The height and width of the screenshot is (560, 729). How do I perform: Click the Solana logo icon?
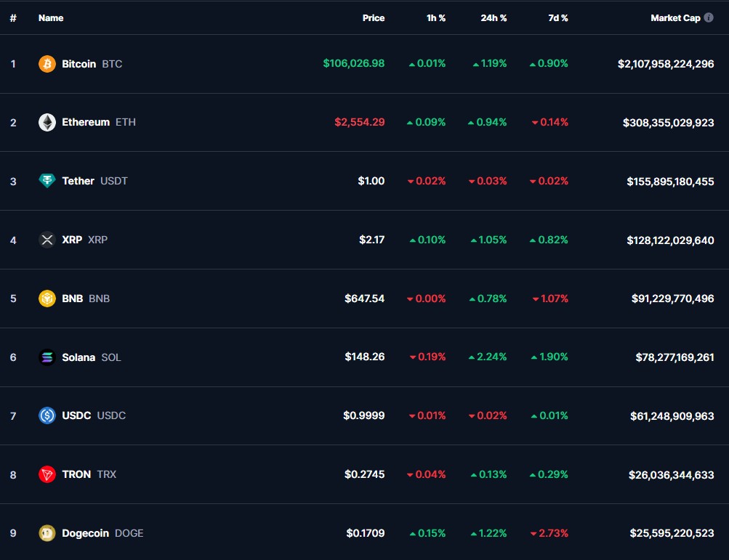pos(47,357)
